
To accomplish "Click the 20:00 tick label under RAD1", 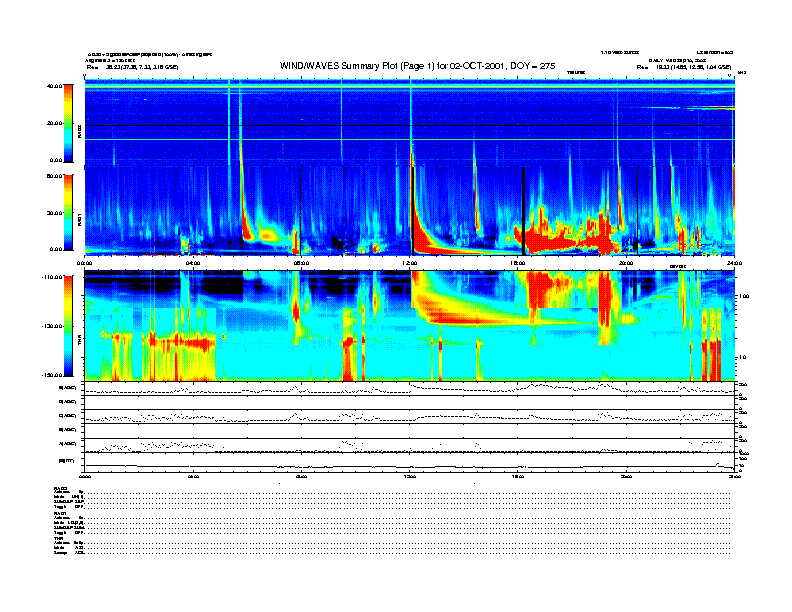I will click(626, 263).
